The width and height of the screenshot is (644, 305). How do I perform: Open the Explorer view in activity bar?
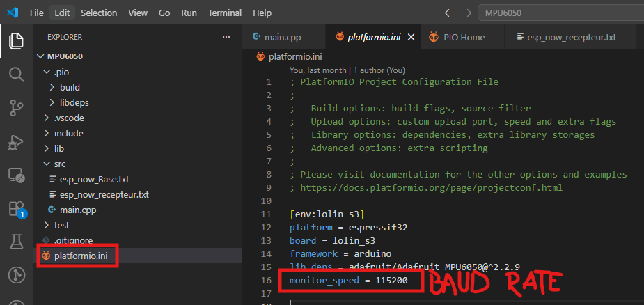pyautogui.click(x=17, y=40)
